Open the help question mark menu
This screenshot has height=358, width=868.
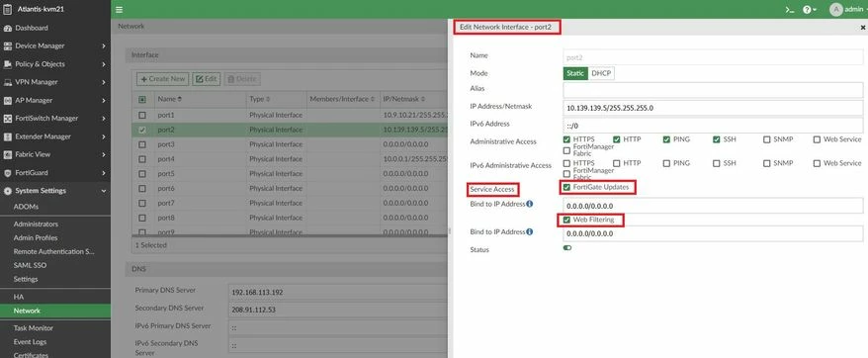pos(810,10)
